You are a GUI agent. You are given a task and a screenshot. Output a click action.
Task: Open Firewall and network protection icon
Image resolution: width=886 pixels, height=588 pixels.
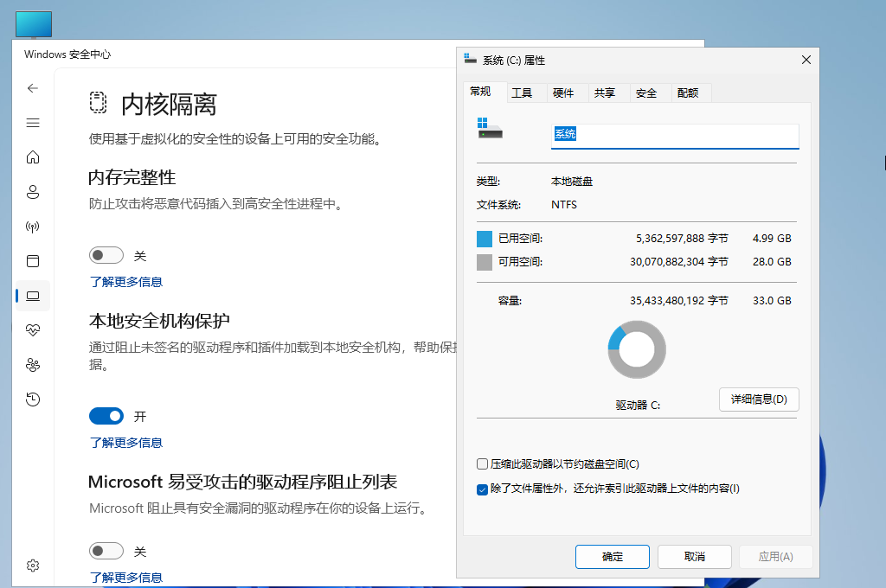click(x=33, y=227)
